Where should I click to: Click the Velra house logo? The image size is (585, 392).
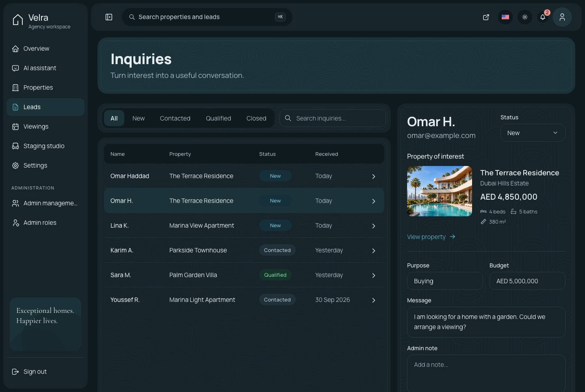tap(18, 19)
